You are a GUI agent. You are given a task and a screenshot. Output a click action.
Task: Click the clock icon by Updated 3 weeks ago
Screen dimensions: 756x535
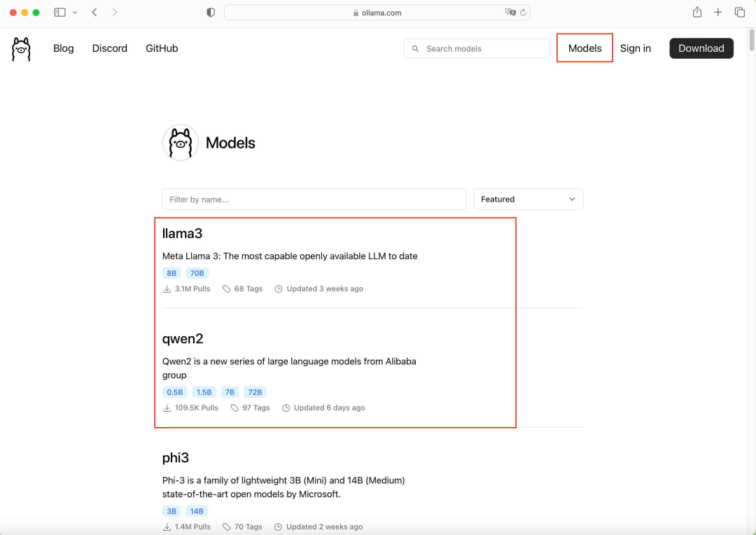[x=279, y=289]
